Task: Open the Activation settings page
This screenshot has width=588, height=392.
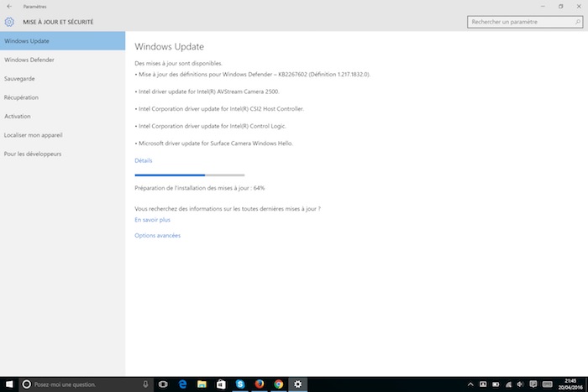Action: coord(18,116)
